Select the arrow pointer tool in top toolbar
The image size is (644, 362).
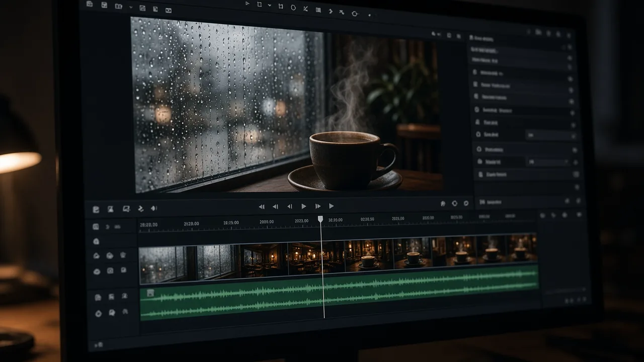[x=247, y=4]
